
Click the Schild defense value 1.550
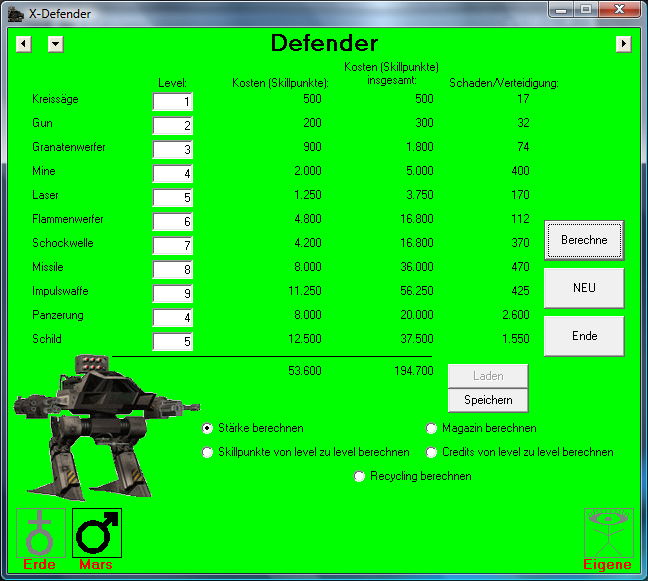pos(516,339)
